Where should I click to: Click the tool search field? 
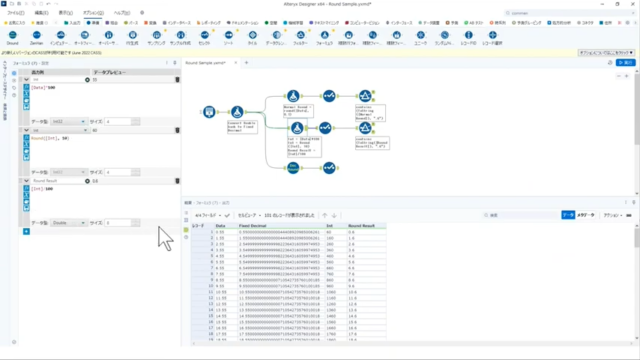tap(570, 13)
